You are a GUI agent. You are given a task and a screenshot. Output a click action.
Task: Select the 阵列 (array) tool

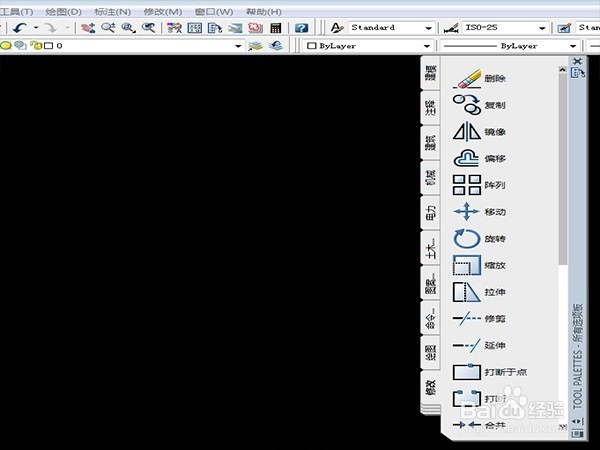[x=479, y=185]
